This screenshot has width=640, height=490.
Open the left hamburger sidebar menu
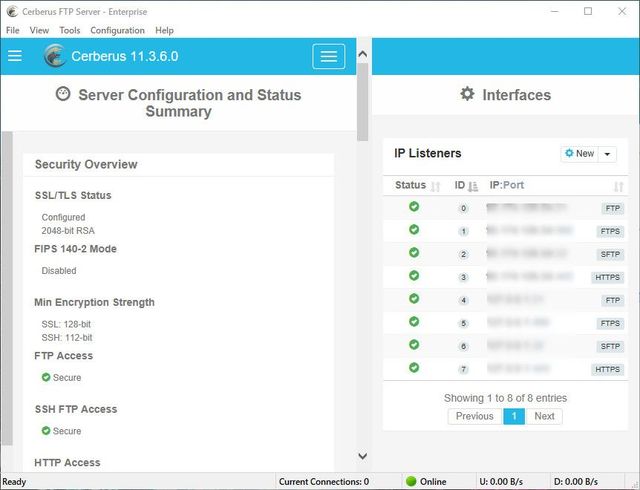coord(15,56)
